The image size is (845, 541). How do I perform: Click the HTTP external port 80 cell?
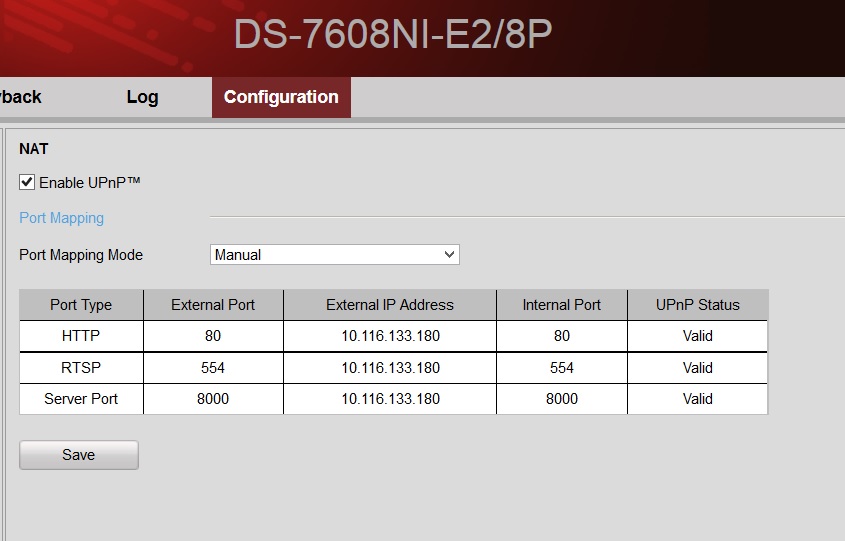tap(213, 336)
